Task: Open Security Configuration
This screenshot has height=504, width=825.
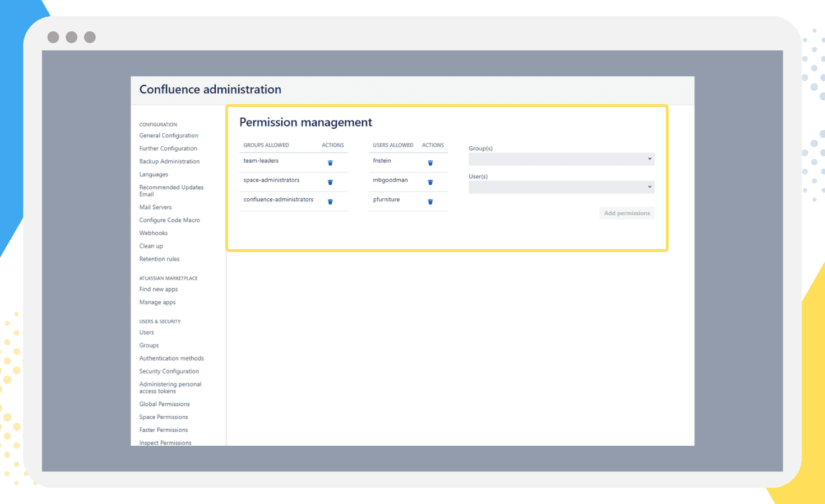Action: [x=169, y=371]
